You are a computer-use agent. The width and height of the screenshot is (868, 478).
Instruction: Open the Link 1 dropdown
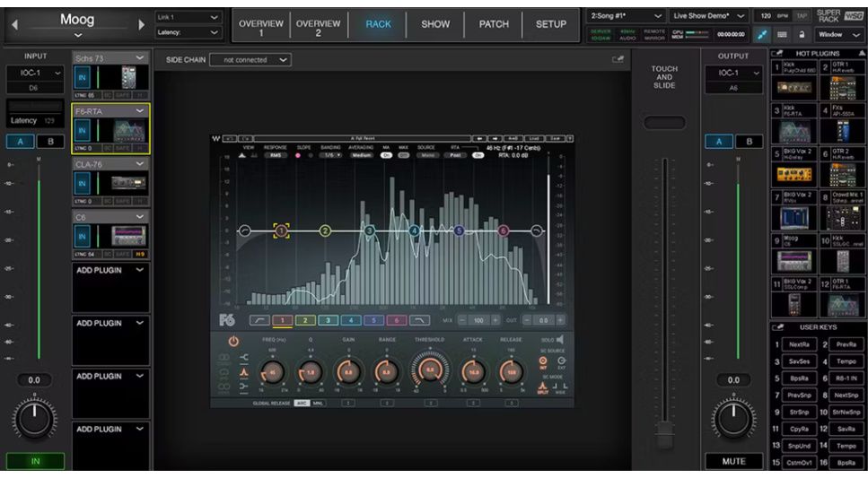point(189,17)
